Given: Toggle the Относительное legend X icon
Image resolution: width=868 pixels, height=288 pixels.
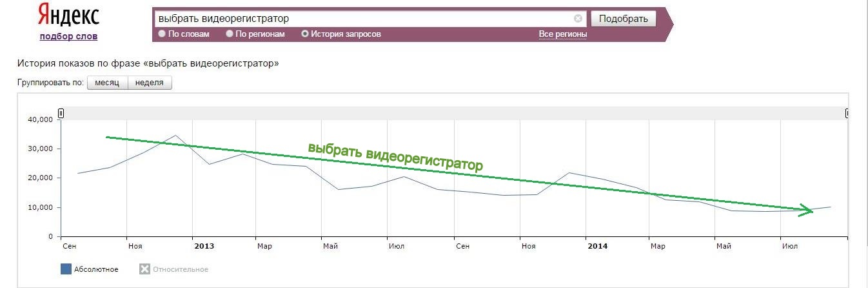Looking at the screenshot, I should 145,269.
